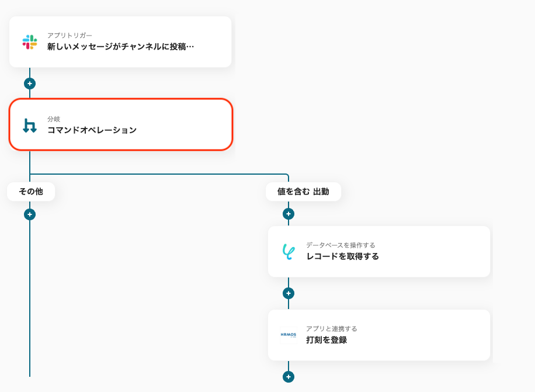The width and height of the screenshot is (535, 392).
Task: Click the アプリトリガー caption text
Action: pos(70,35)
